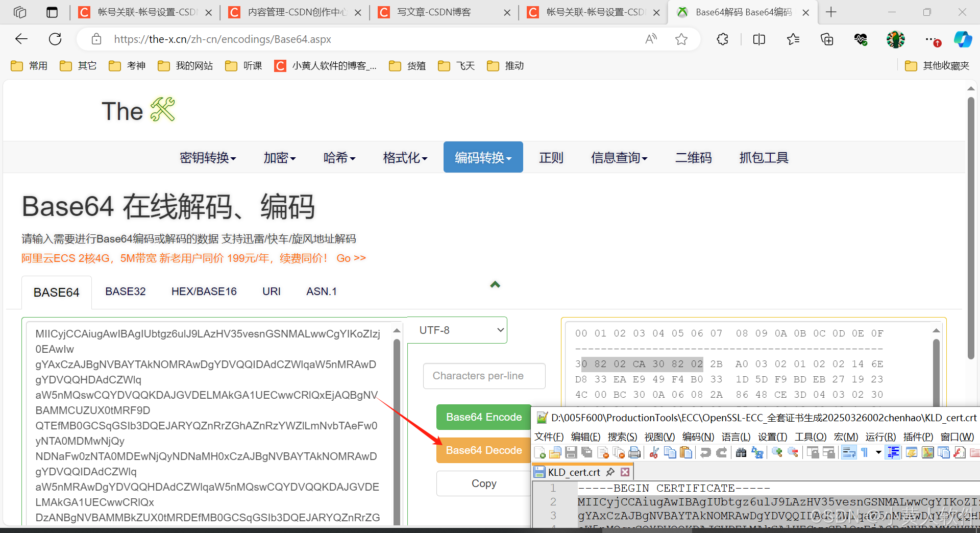Click Redo arrow in Notepad++ toolbar
Image resolution: width=980 pixels, height=533 pixels.
(x=721, y=452)
